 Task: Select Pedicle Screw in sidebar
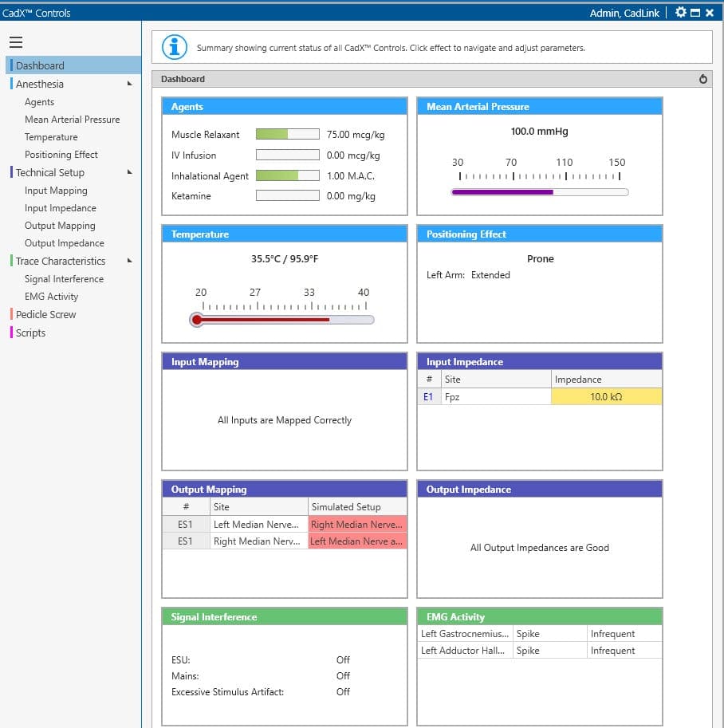pyautogui.click(x=46, y=314)
